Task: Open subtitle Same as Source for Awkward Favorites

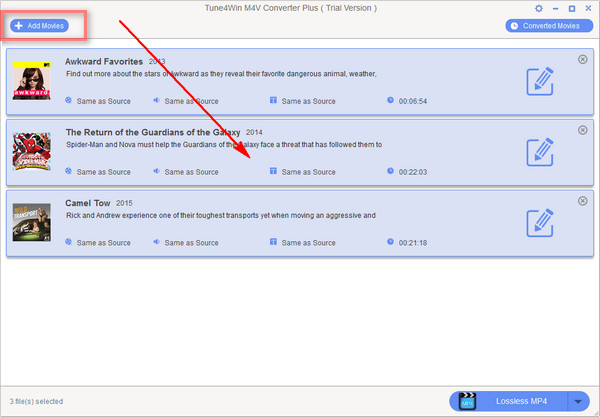Action: 308,101
